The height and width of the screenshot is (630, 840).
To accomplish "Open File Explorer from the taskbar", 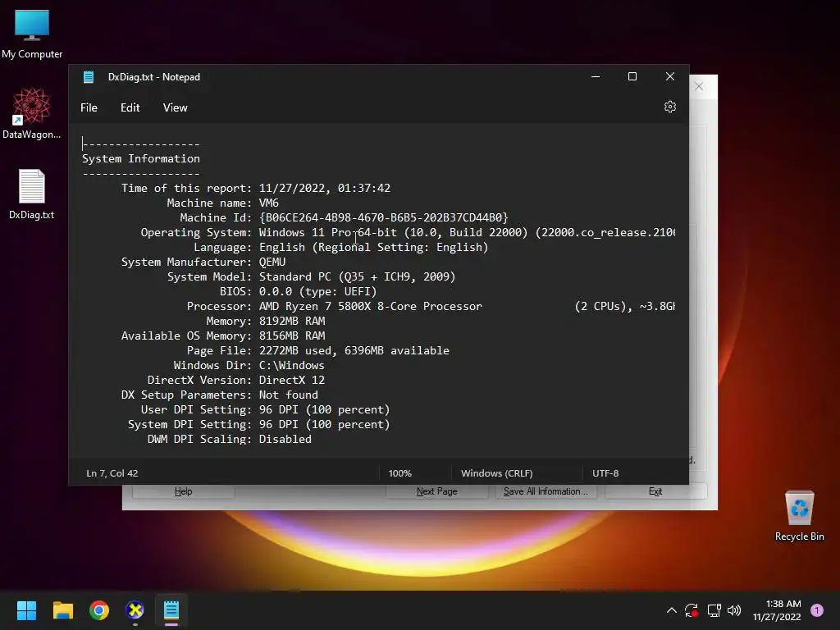I will [62, 610].
